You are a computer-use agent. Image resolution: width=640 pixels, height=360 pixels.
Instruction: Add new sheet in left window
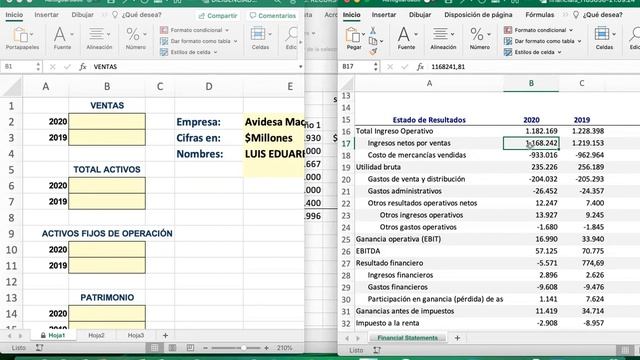pyautogui.click(x=165, y=336)
